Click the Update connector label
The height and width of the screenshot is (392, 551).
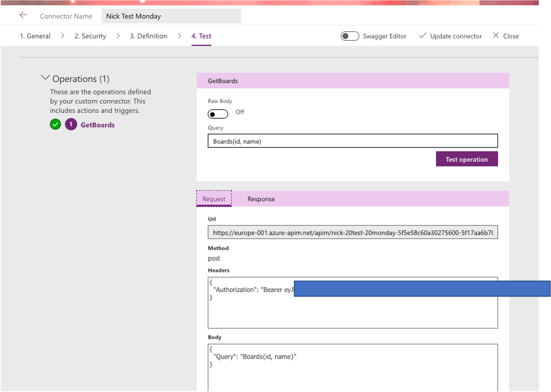456,36
